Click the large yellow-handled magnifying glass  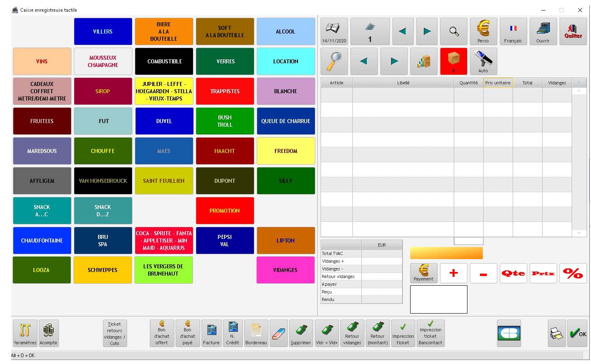(334, 61)
